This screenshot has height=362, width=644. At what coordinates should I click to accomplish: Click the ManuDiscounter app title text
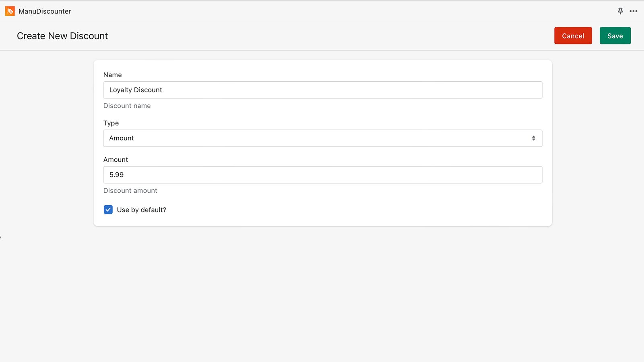click(x=45, y=11)
